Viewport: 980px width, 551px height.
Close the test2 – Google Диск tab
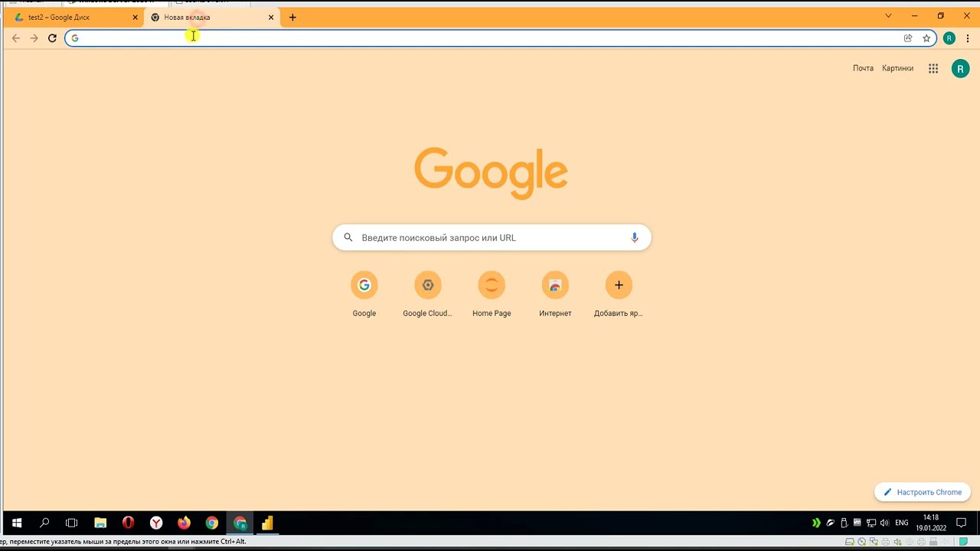click(135, 17)
